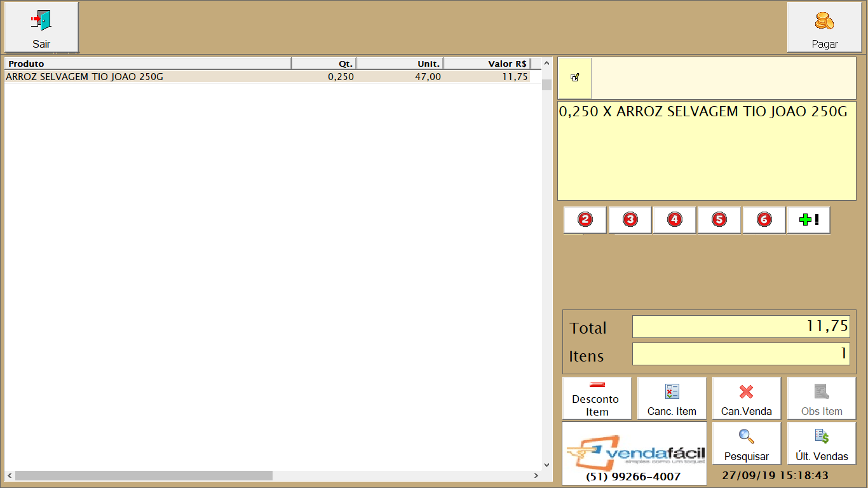Click the small edit icon beside input field
The height and width of the screenshot is (488, 868).
[x=574, y=78]
